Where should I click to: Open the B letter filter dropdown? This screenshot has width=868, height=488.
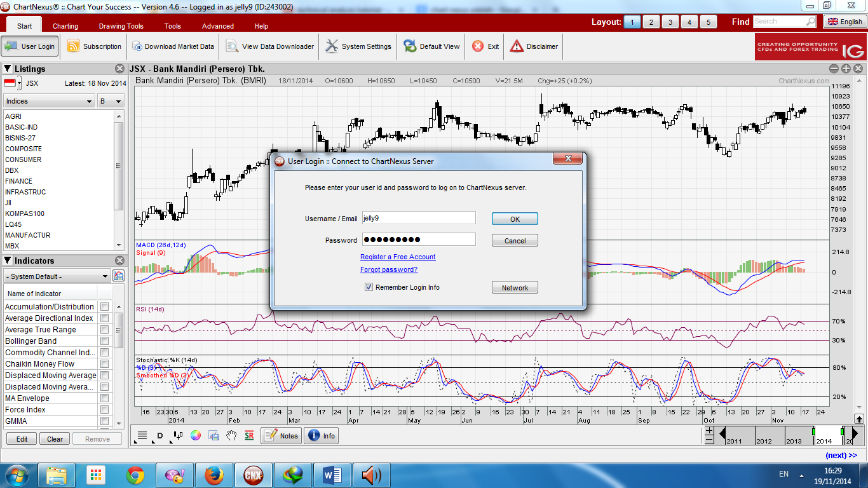111,101
